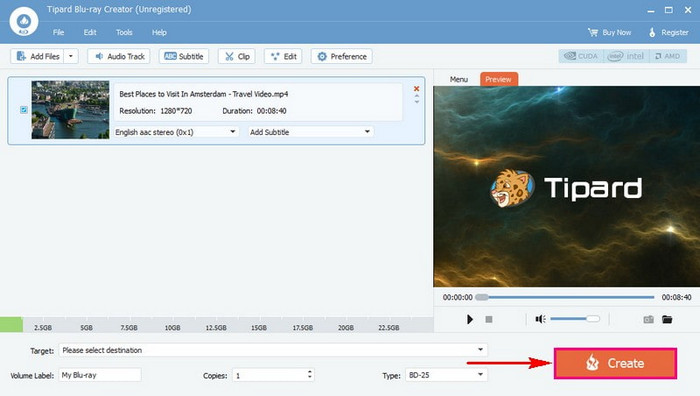
Task: Open the Tools menu
Action: coord(124,33)
